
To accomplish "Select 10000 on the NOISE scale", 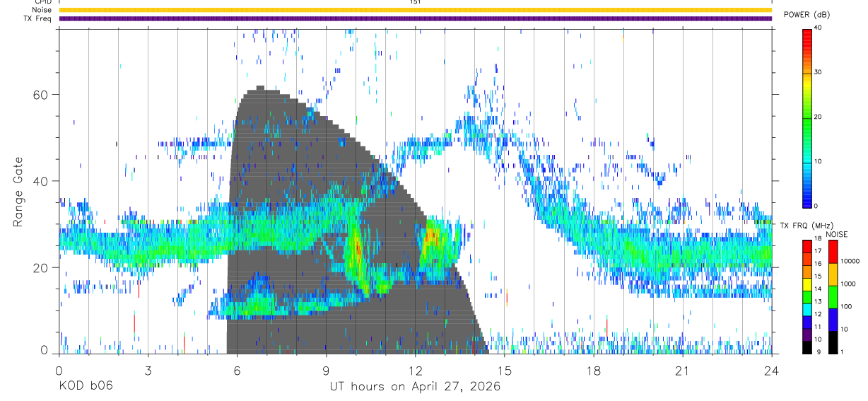I will [849, 261].
